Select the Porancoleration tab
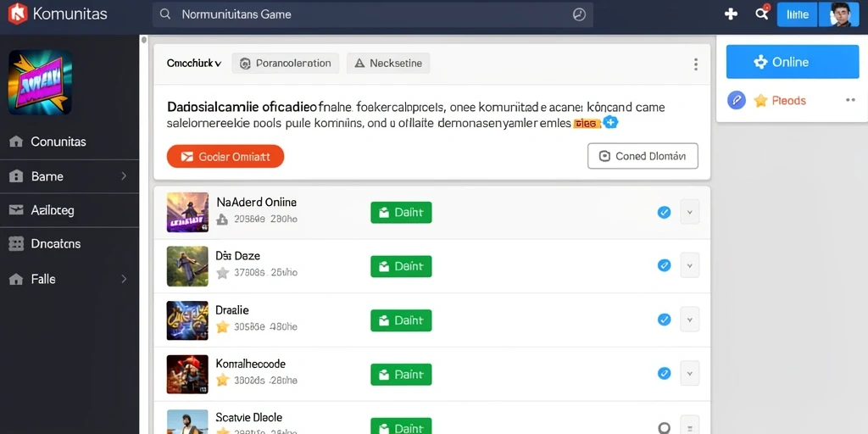868x434 pixels. (285, 63)
